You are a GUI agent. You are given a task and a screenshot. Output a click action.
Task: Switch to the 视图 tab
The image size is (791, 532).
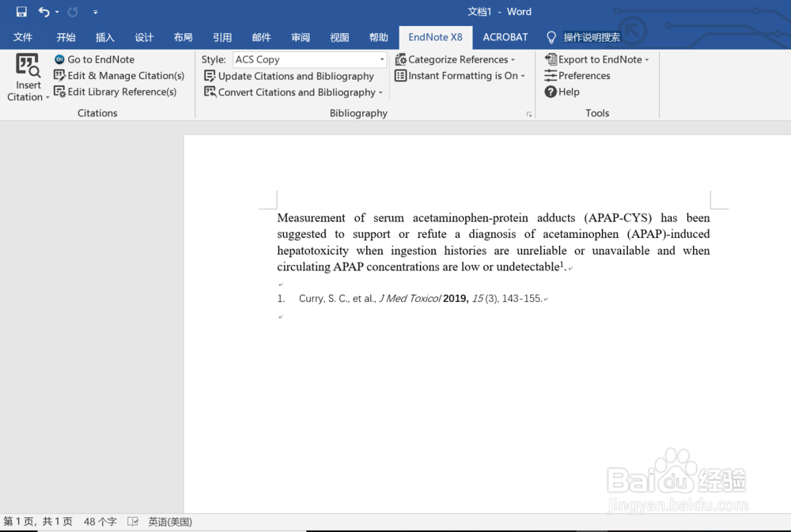pos(339,37)
